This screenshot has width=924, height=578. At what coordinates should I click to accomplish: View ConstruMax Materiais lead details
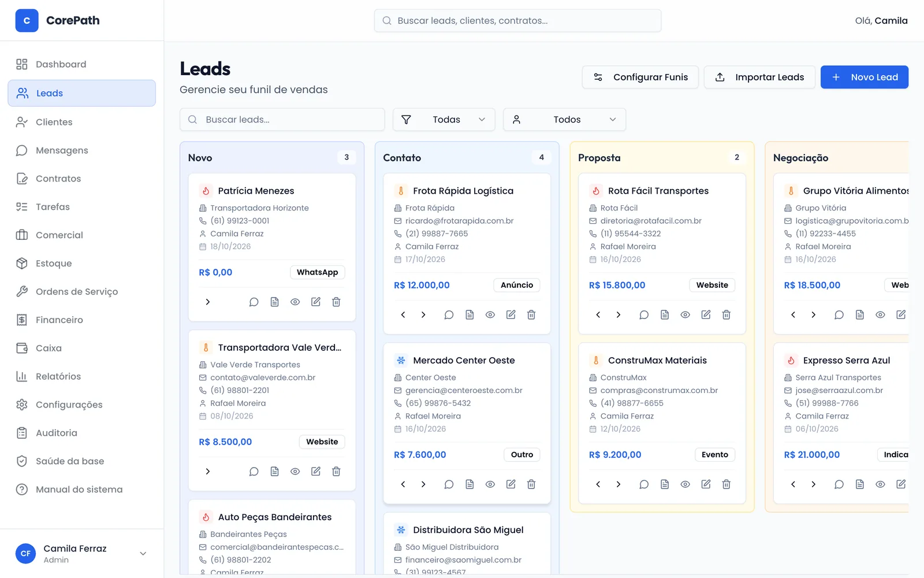click(685, 484)
